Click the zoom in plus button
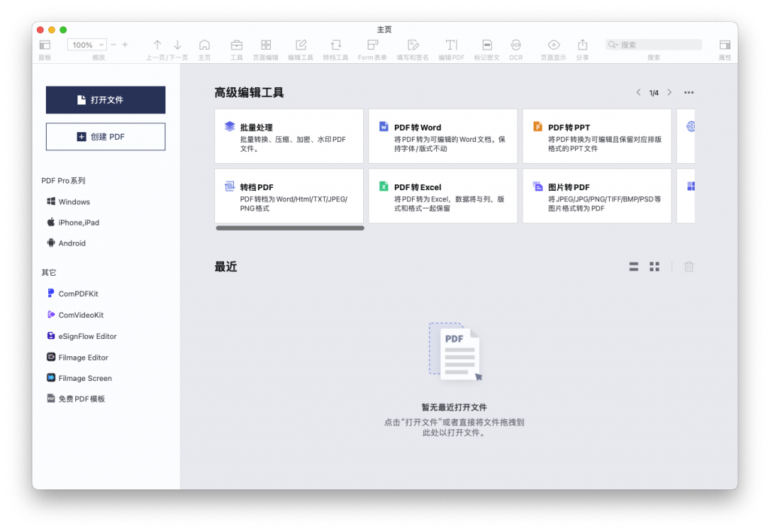This screenshot has width=770, height=532. pyautogui.click(x=126, y=44)
